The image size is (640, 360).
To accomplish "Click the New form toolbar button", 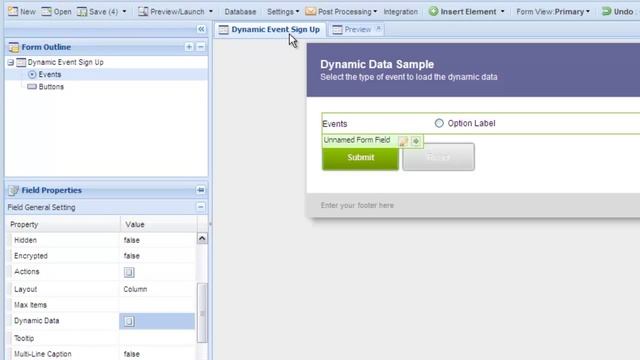I will pos(22,11).
